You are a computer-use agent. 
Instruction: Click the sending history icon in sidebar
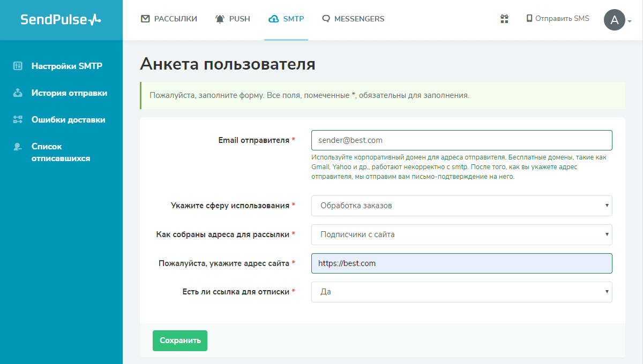(18, 93)
